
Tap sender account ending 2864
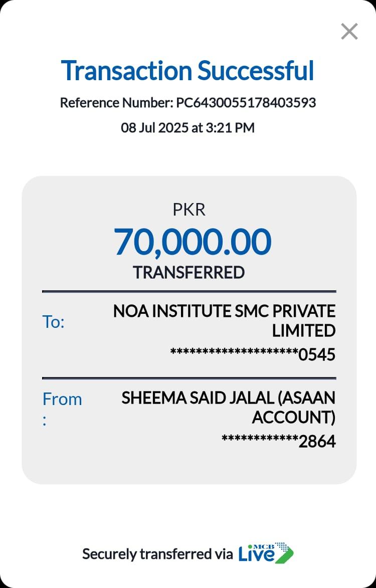[317, 442]
